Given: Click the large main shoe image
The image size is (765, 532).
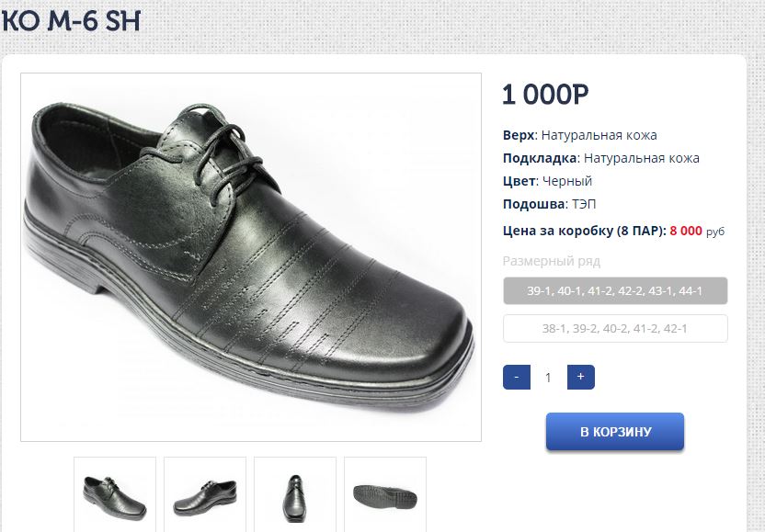Looking at the screenshot, I should (251, 257).
